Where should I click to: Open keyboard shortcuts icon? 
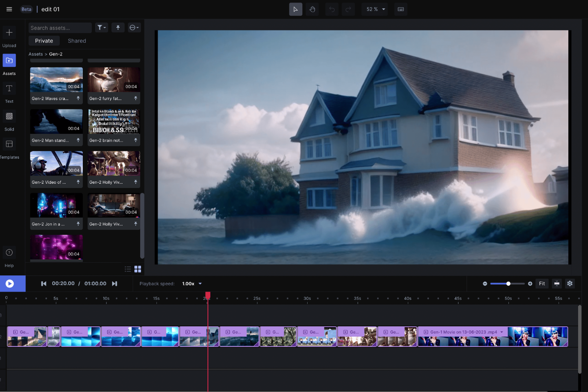[400, 9]
